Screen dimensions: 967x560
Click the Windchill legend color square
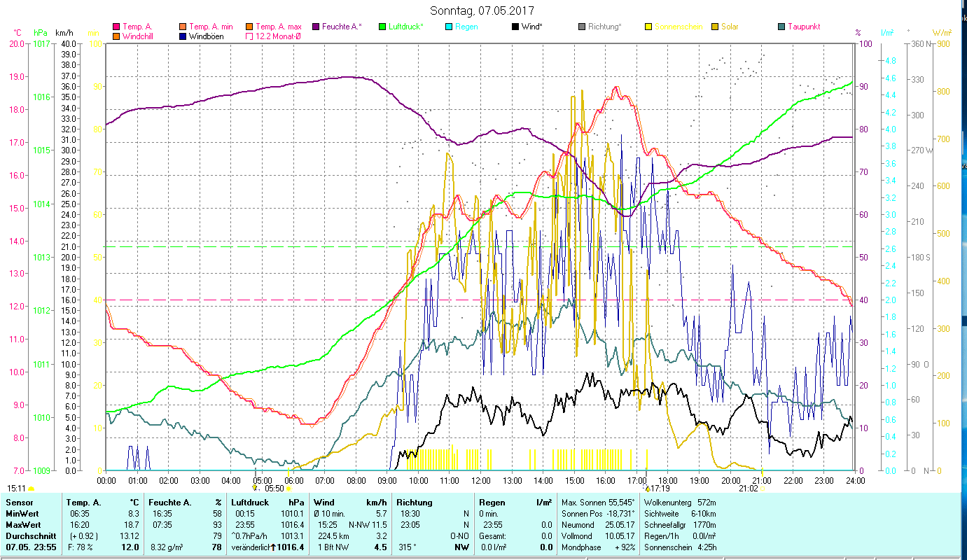click(x=117, y=36)
